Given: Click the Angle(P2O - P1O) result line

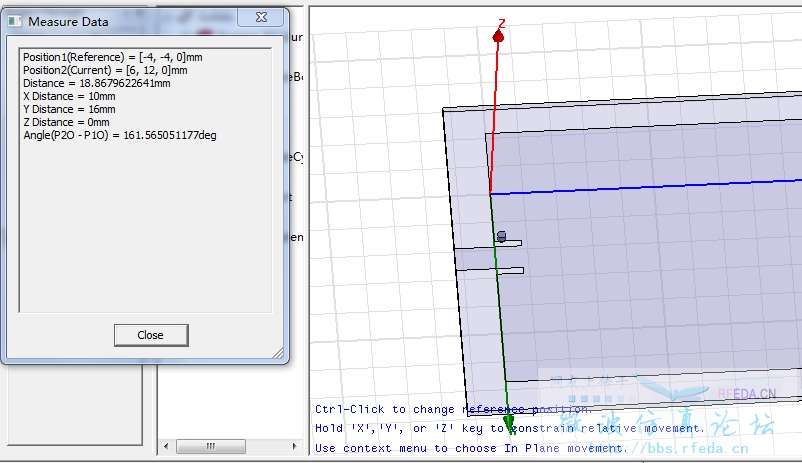Looking at the screenshot, I should pyautogui.click(x=119, y=135).
